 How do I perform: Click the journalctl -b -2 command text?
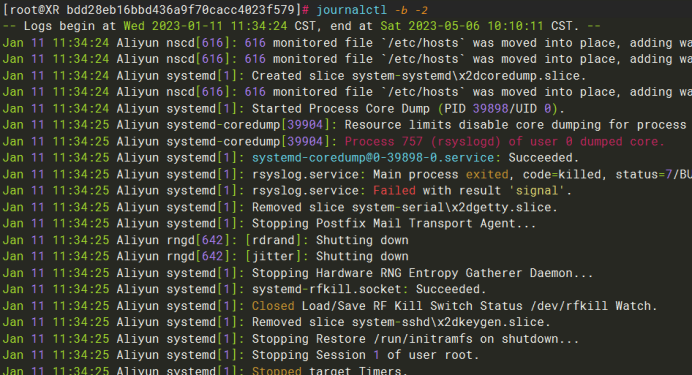pyautogui.click(x=372, y=10)
